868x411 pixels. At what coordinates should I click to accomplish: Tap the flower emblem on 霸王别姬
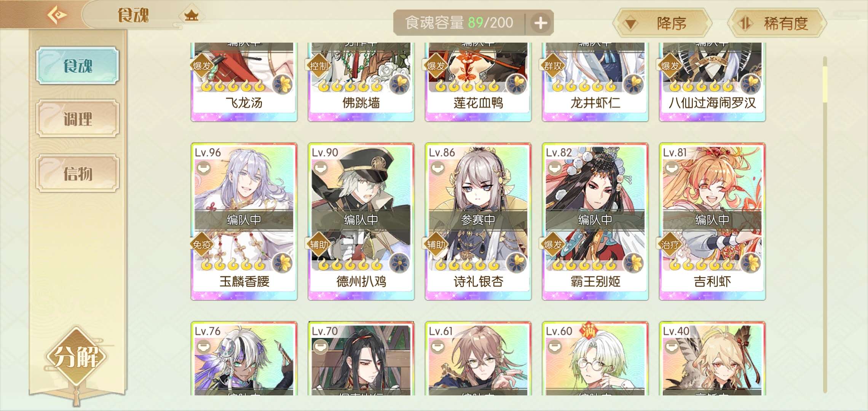634,263
